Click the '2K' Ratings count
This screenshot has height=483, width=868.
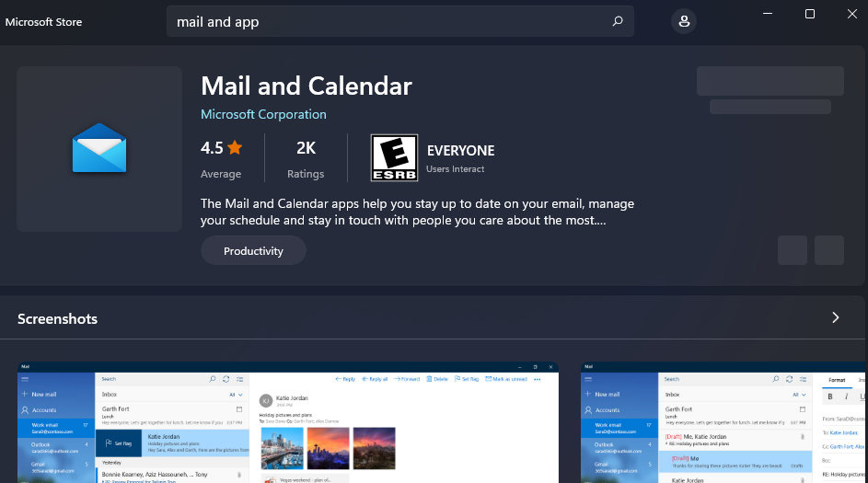coord(306,148)
